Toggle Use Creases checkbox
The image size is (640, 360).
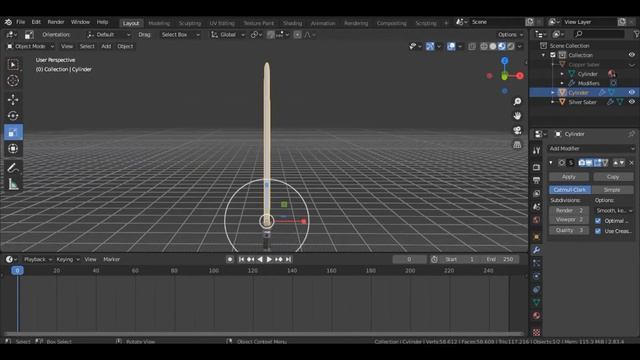tap(598, 231)
